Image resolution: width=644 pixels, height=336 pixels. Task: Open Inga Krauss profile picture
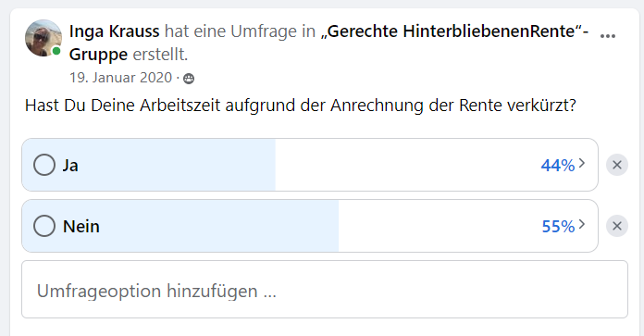tap(43, 38)
